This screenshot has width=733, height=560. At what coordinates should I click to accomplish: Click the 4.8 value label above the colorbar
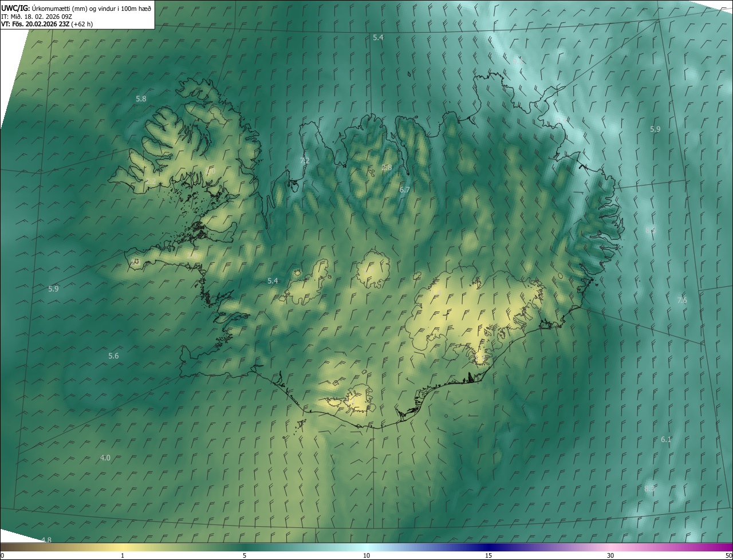point(46,540)
